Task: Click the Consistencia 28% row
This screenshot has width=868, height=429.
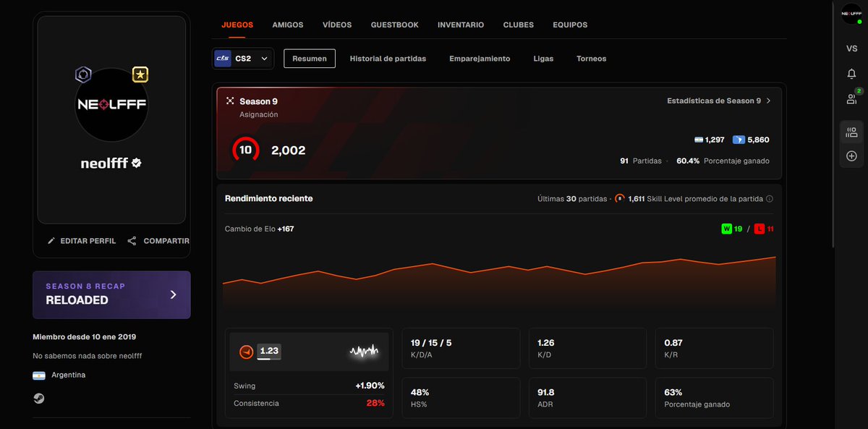Action: tap(309, 403)
